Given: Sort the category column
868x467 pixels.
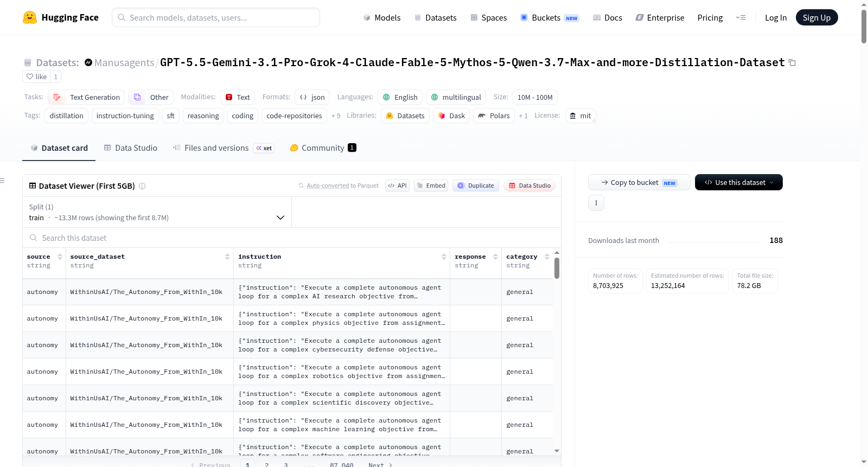Looking at the screenshot, I should pos(547,257).
